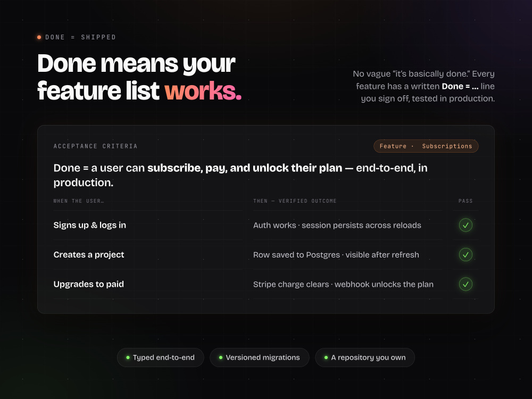
Task: Click the green dot in Versioned migrations pill
Action: point(221,358)
